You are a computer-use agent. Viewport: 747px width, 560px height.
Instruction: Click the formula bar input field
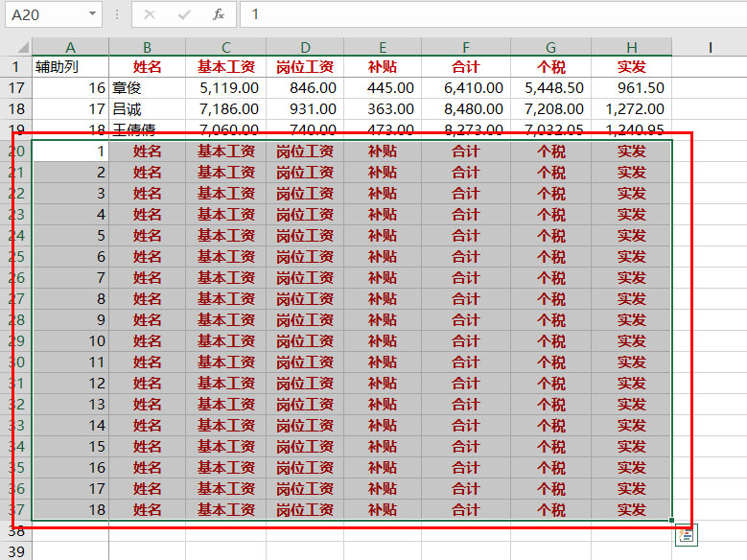pyautogui.click(x=494, y=14)
